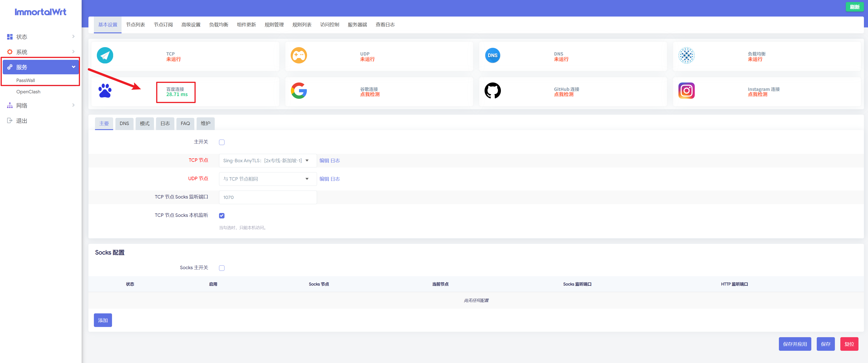
Task: Expand the 状态 sidebar menu
Action: tap(41, 37)
